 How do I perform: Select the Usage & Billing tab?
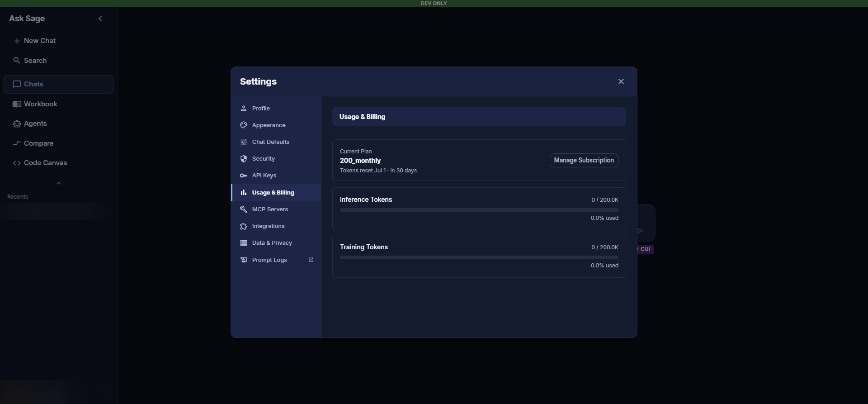pyautogui.click(x=276, y=192)
